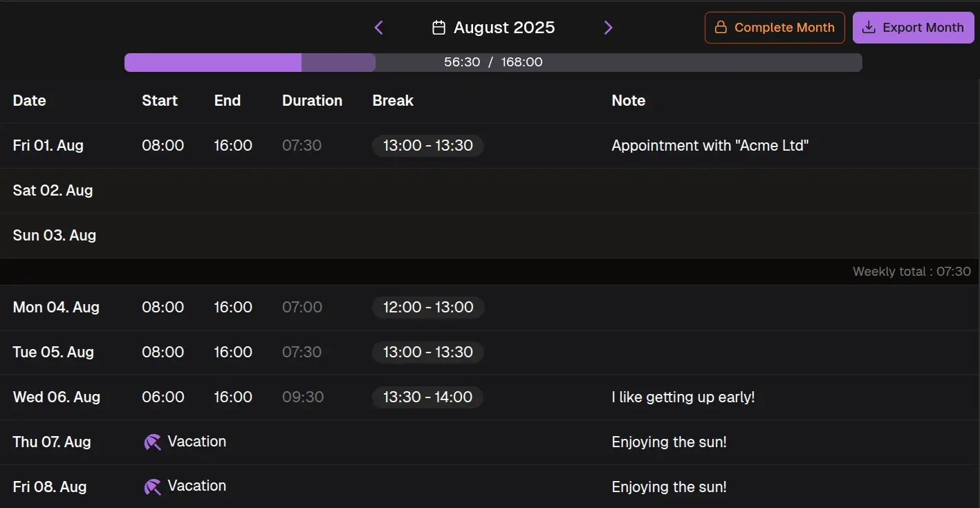This screenshot has height=508, width=980.
Task: Select break 13:00 - 13:30 on Fri 01. Aug
Action: pos(427,146)
